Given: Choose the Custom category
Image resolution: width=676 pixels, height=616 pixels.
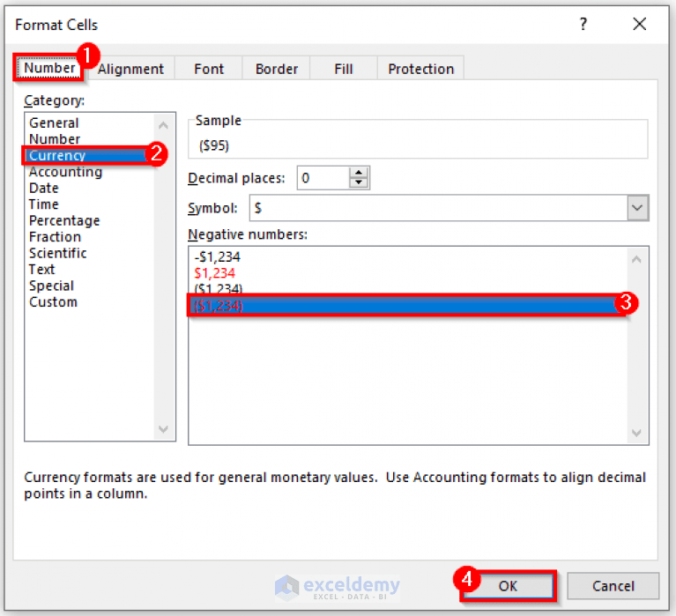Looking at the screenshot, I should click(89, 302).
